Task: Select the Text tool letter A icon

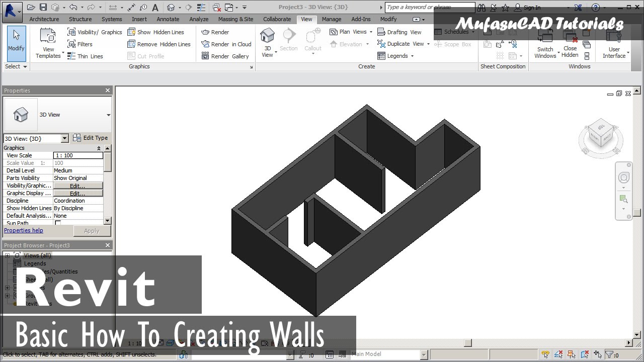Action: pos(155,8)
